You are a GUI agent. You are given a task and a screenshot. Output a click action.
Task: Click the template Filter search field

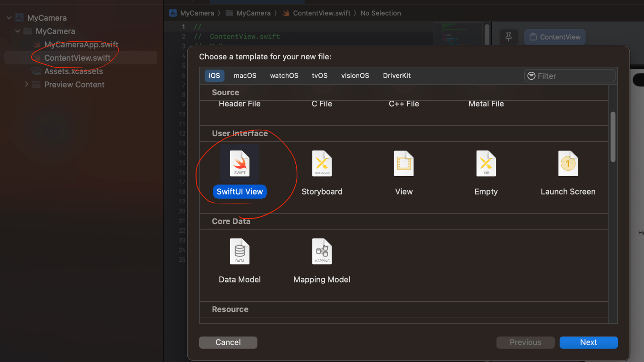(570, 76)
